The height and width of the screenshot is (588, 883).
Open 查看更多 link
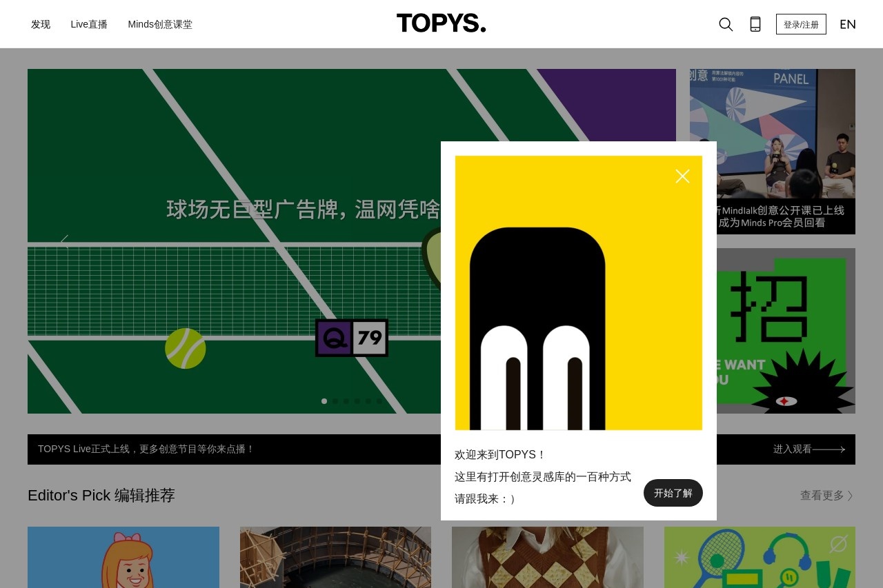827,496
